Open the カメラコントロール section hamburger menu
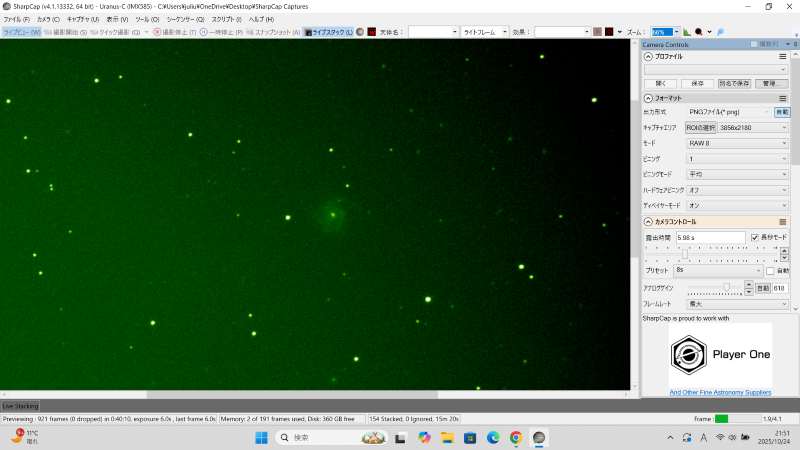 click(783, 221)
